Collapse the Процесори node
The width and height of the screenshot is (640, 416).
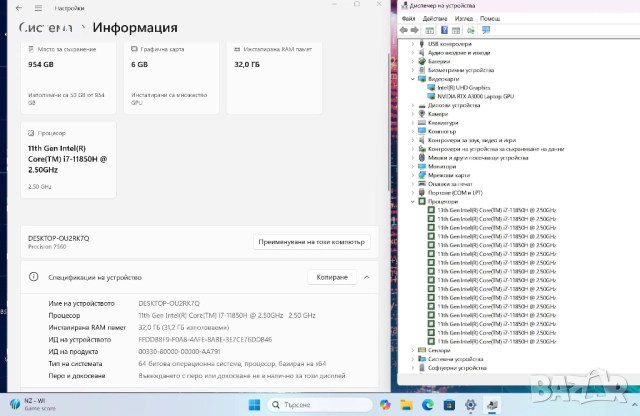413,202
